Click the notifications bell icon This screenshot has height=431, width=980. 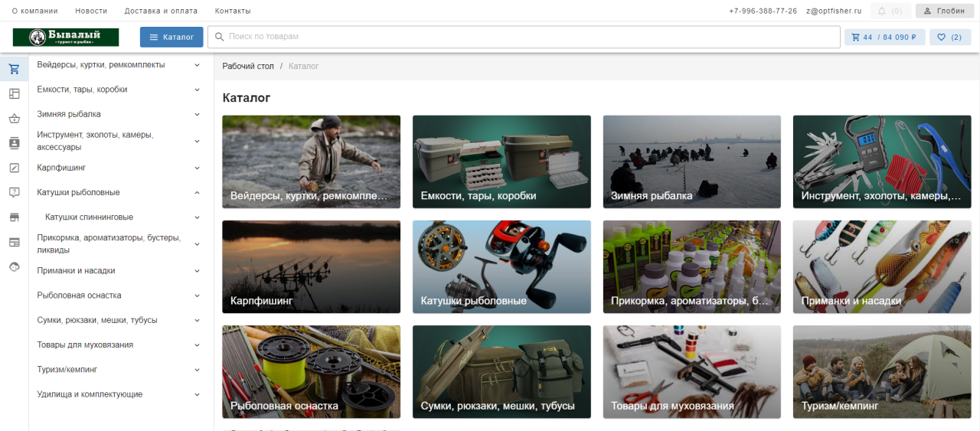tap(881, 11)
